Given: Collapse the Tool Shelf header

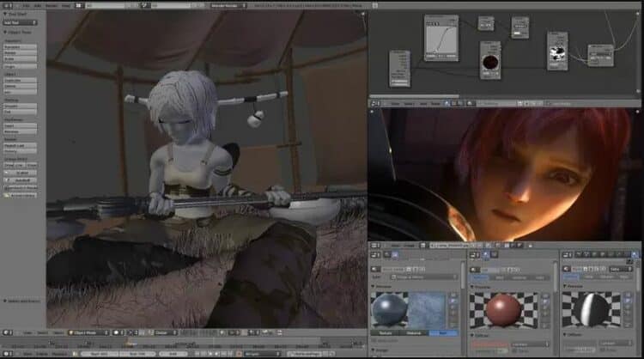Looking at the screenshot, I should [x=15, y=14].
